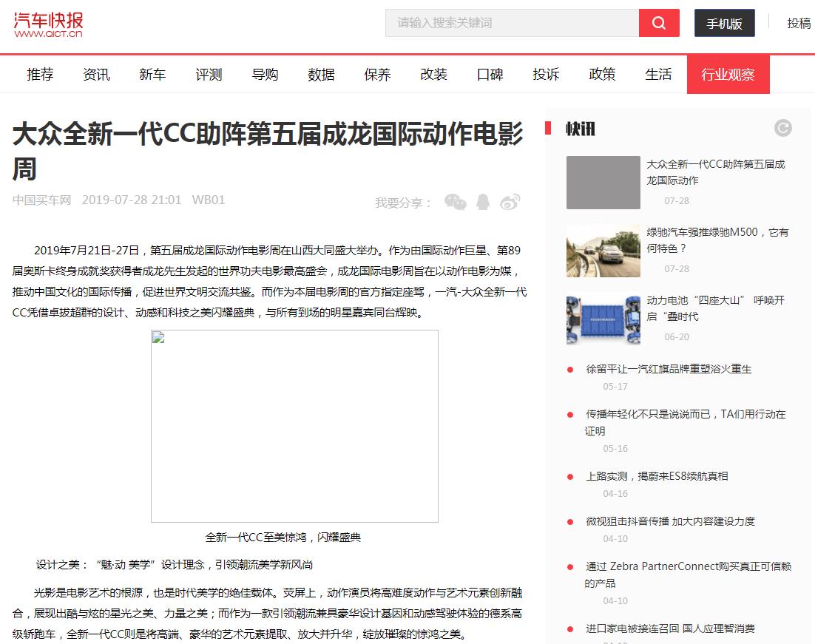Click date 05-17 under 徐留平 item

[615, 386]
